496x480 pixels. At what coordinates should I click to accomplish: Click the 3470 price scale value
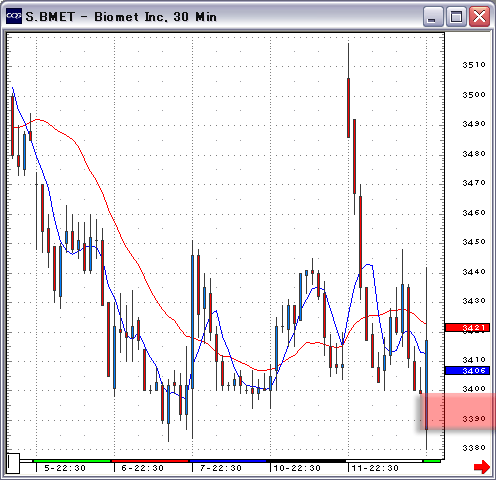tap(474, 183)
